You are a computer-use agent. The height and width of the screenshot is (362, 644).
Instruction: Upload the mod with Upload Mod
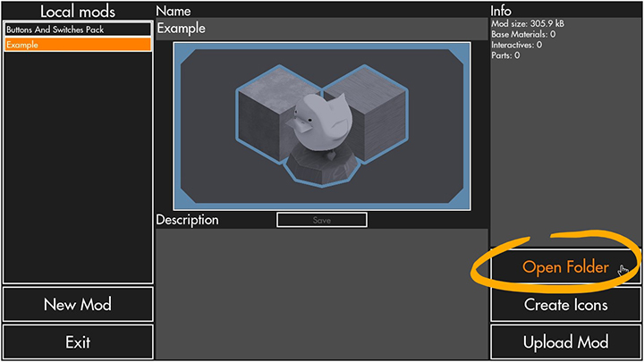point(565,341)
